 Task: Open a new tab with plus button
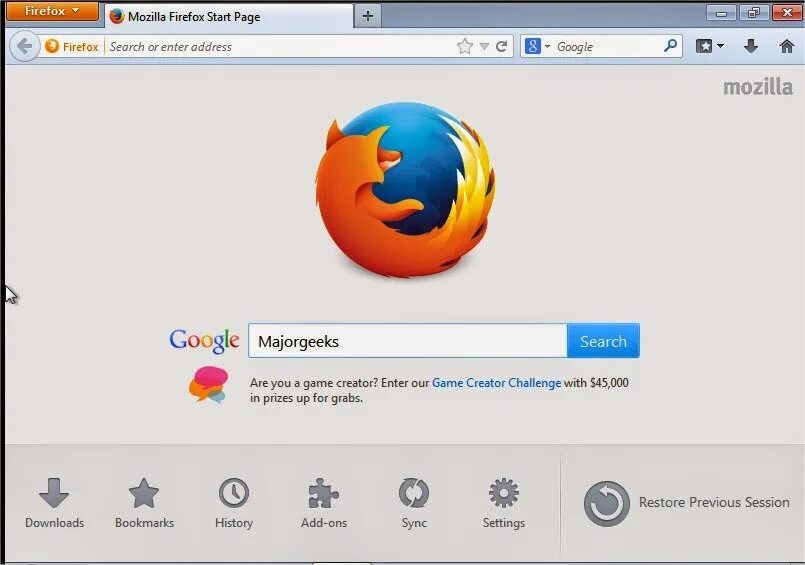tap(368, 16)
